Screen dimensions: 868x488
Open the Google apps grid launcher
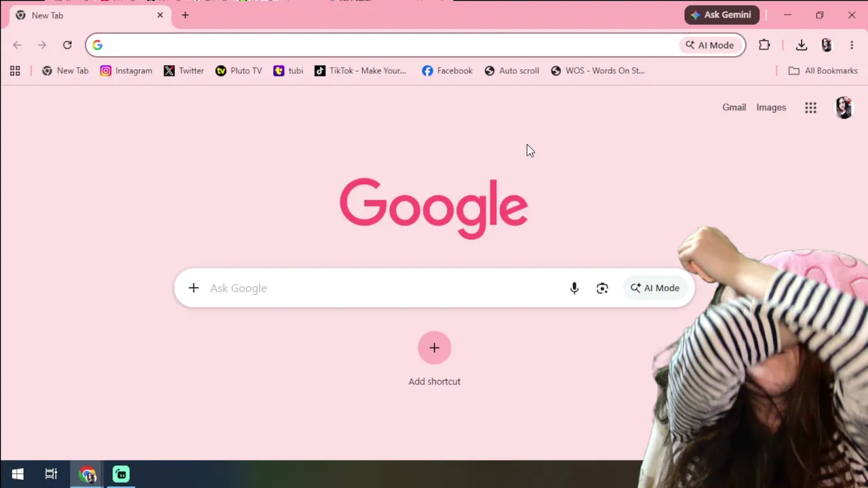coord(810,108)
